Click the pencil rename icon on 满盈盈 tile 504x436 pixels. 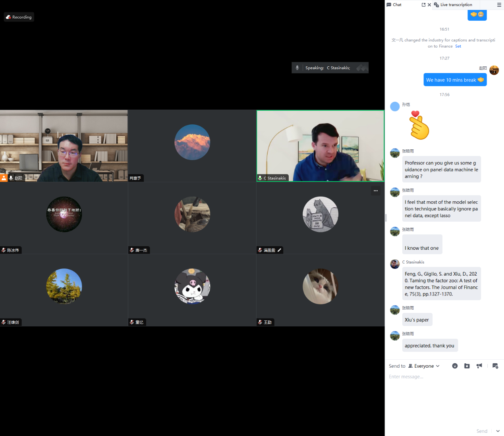pos(279,250)
